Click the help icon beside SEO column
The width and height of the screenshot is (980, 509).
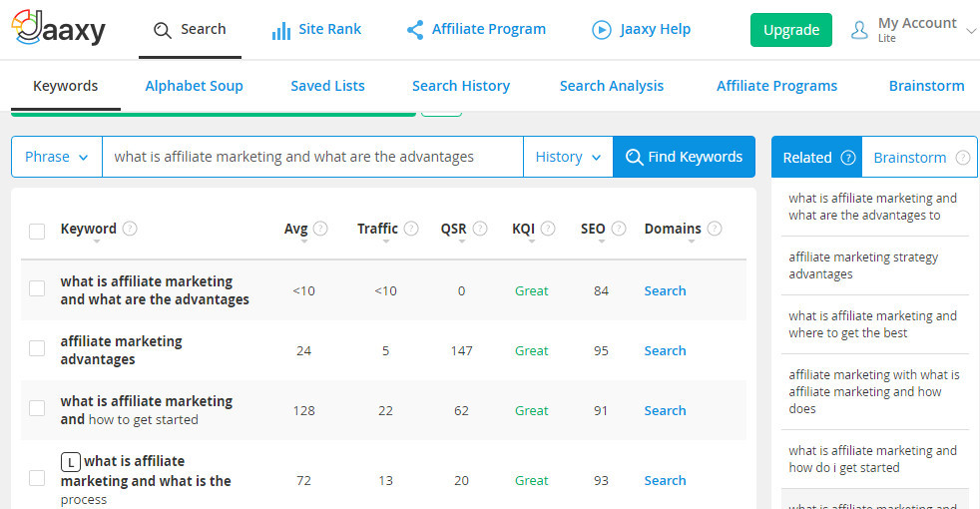point(618,229)
